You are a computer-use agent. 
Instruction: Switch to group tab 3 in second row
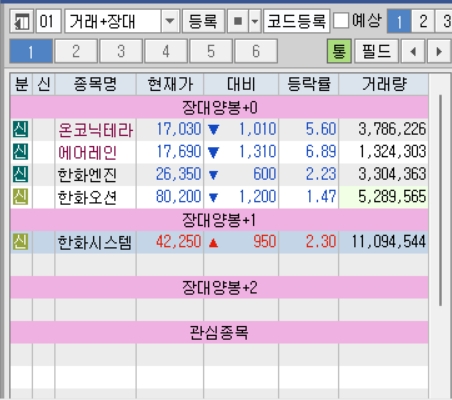coord(121,51)
